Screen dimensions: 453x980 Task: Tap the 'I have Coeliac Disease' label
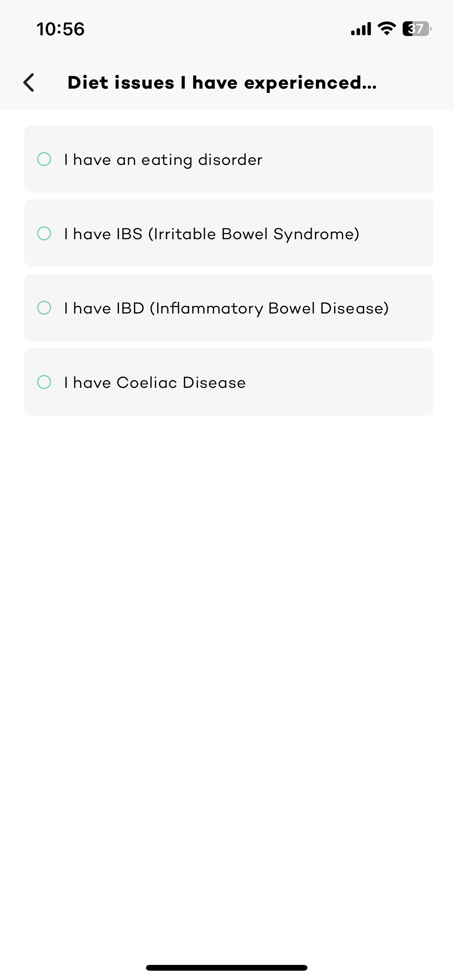tap(155, 383)
